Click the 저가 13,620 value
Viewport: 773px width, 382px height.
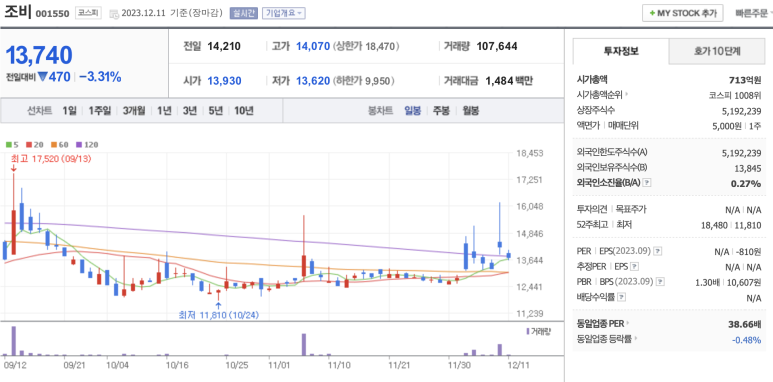(313, 81)
